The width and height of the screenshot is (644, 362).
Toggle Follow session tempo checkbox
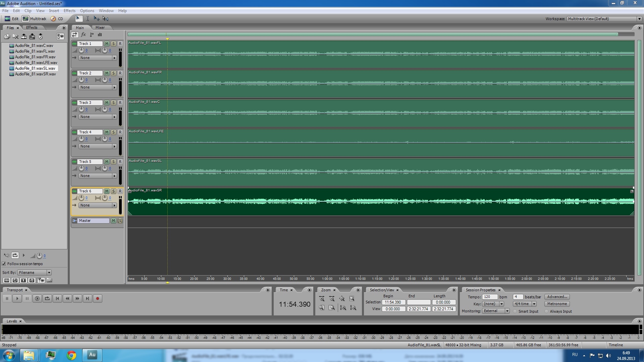click(4, 264)
